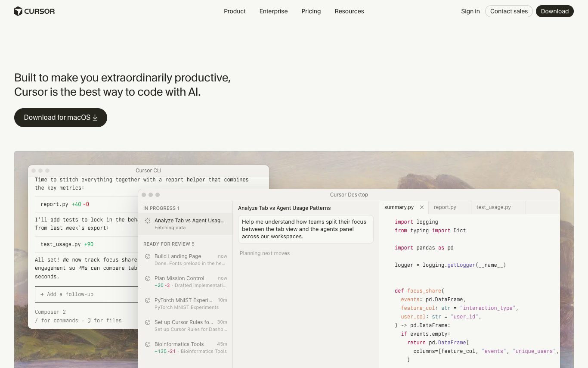The width and height of the screenshot is (588, 368).
Task: Click the spinner icon beside Analyze Tab task
Action: click(148, 221)
